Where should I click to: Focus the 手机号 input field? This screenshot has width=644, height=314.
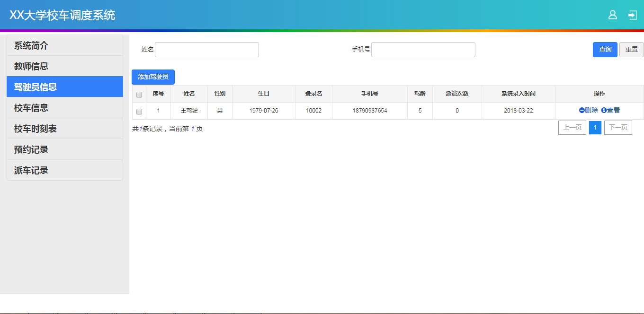(x=423, y=50)
